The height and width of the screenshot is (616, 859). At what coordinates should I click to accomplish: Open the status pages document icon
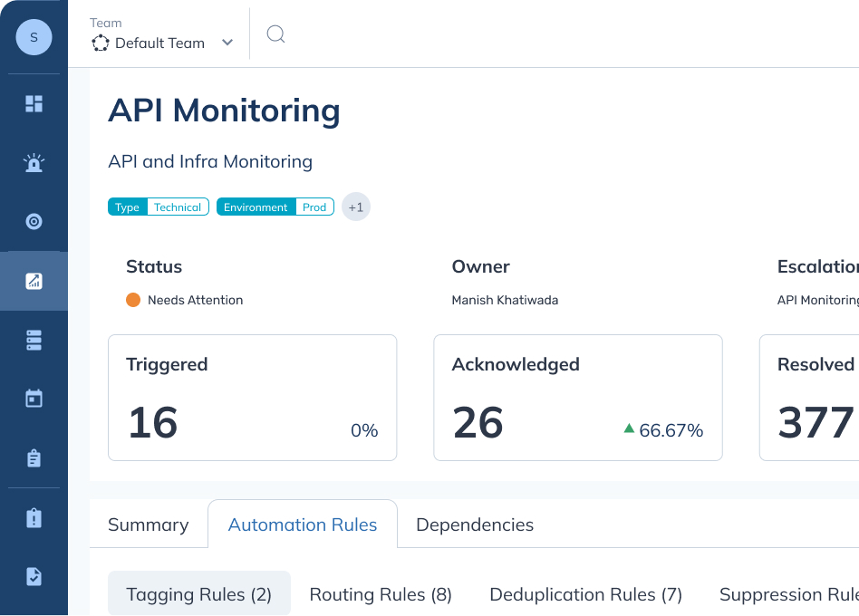(x=34, y=576)
